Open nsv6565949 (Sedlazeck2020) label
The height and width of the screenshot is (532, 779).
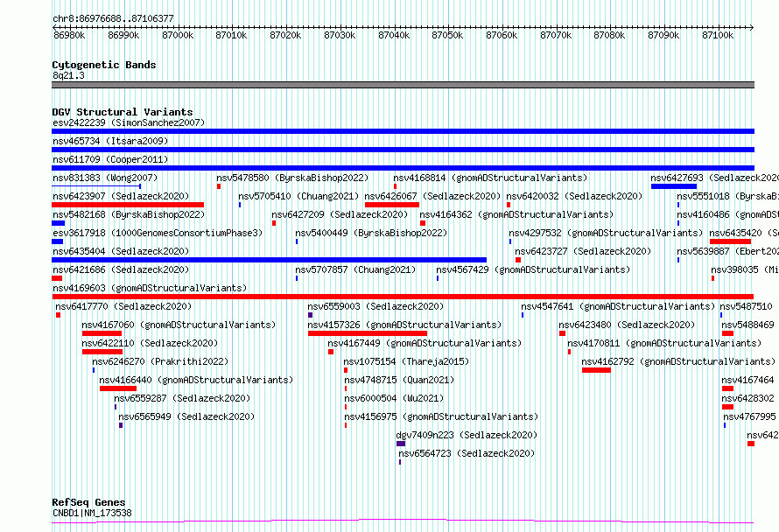[x=186, y=416]
